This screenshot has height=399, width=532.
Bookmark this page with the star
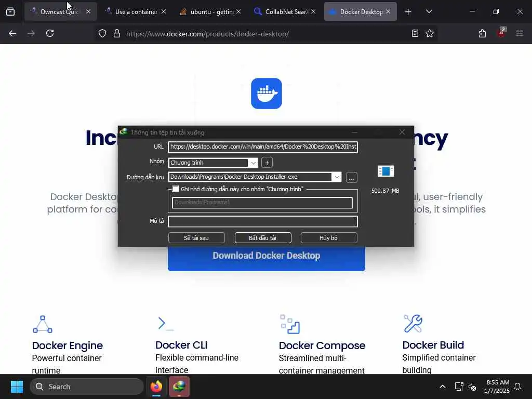(430, 33)
